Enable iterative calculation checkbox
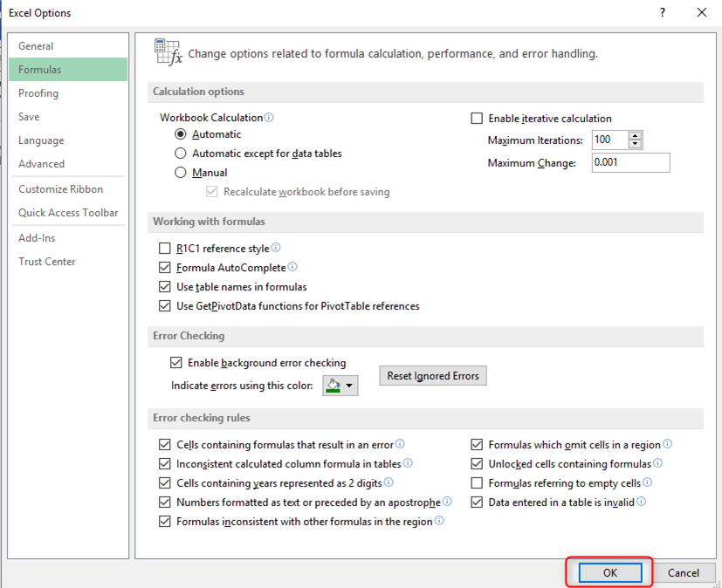The height and width of the screenshot is (588, 722). [x=477, y=119]
